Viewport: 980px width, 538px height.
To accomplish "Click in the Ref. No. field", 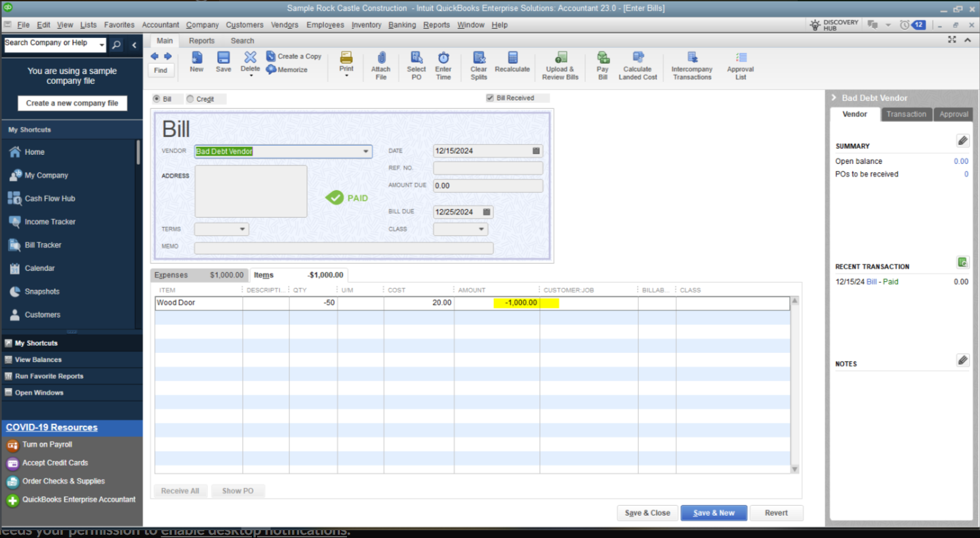I will 488,168.
